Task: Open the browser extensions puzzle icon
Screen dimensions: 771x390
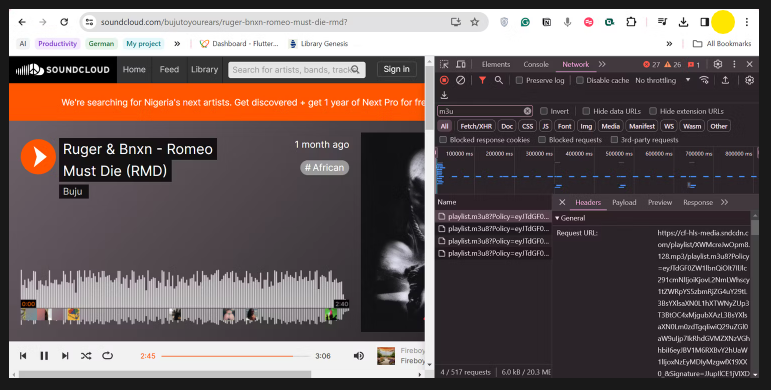Action: [631, 22]
